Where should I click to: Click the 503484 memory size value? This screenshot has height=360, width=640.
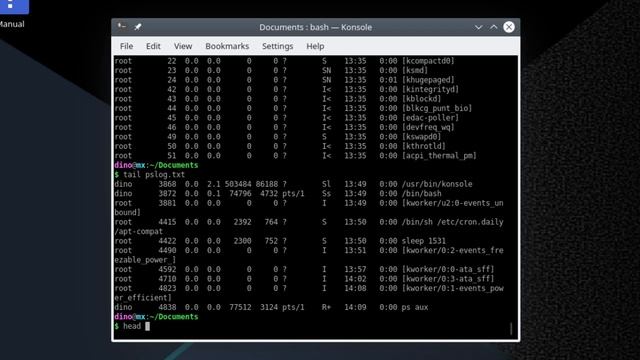[x=238, y=184]
